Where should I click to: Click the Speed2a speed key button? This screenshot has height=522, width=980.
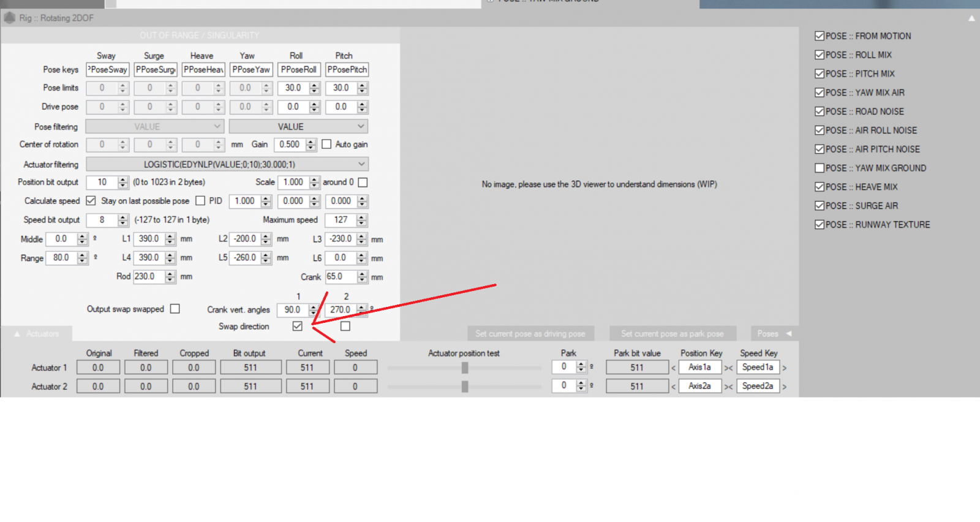pyautogui.click(x=758, y=386)
